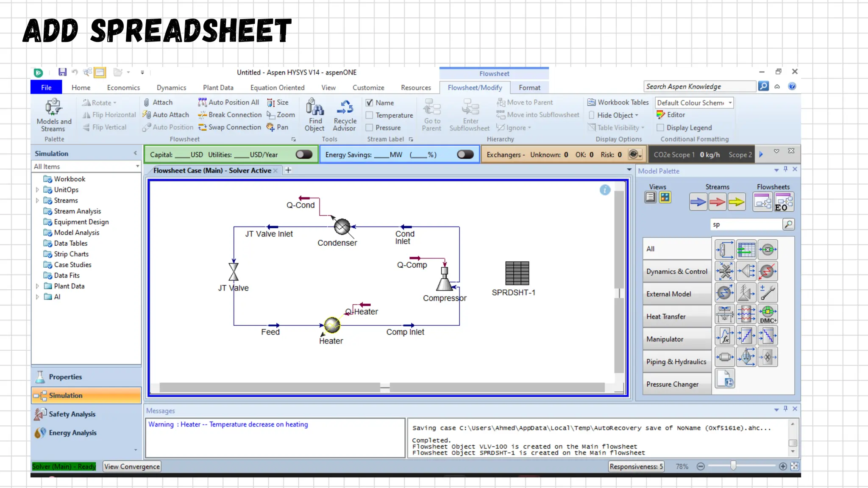The width and height of the screenshot is (868, 488).
Task: Uncheck the Name stream label checkbox
Action: click(x=370, y=103)
